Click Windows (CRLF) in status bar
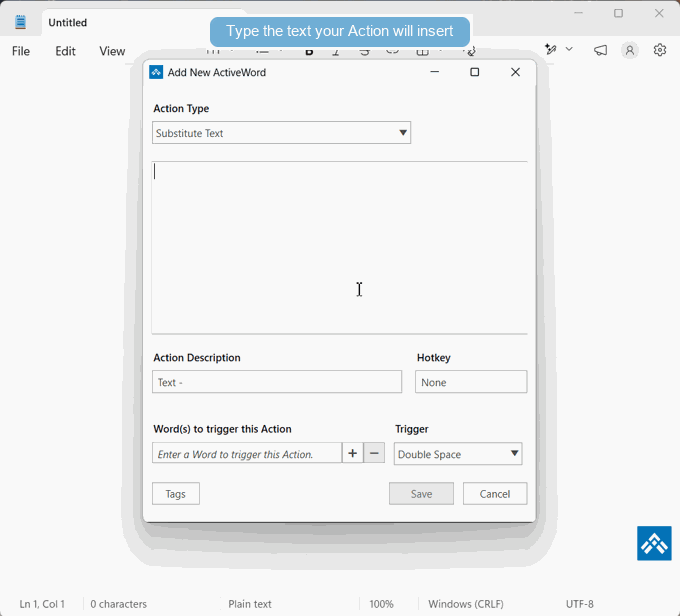Image resolution: width=680 pixels, height=616 pixels. (x=466, y=604)
